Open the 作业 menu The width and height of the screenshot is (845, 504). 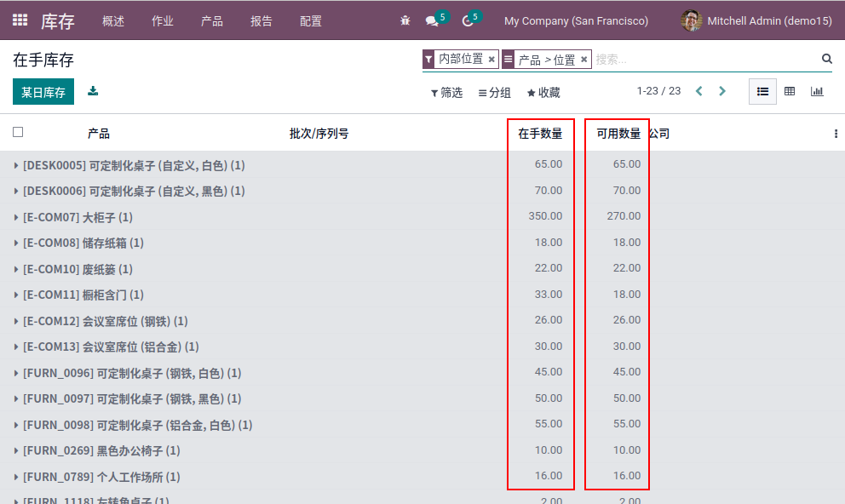point(162,20)
